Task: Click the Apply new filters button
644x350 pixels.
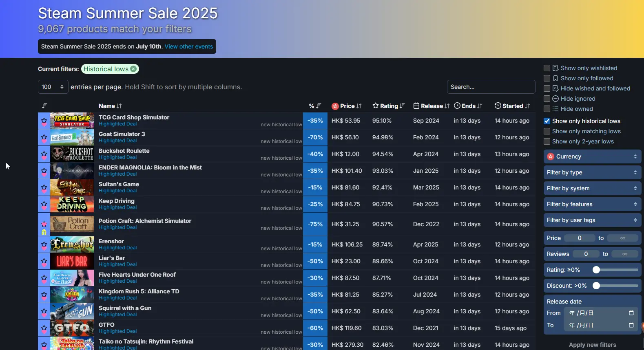Action: click(x=592, y=345)
